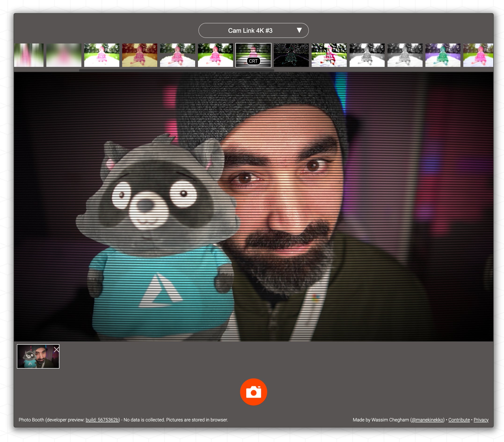Image resolution: width=504 pixels, height=442 pixels.
Task: Select the heavily blurred filter thumbnail
Action: pyautogui.click(x=64, y=55)
